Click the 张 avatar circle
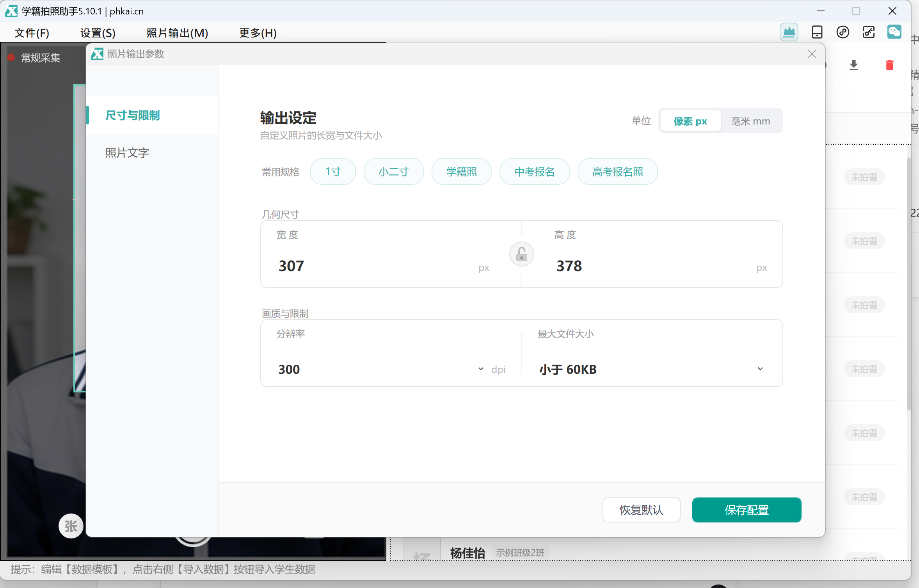The height and width of the screenshot is (588, 919). click(x=71, y=526)
